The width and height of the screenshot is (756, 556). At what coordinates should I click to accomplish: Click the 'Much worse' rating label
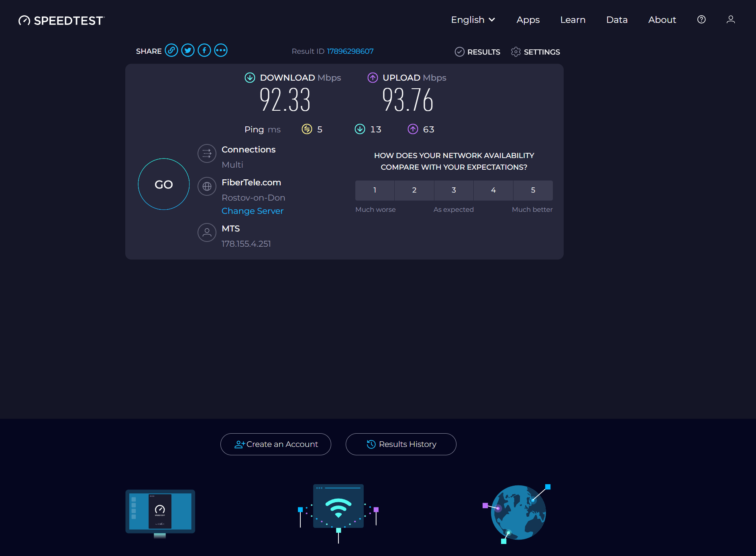point(375,209)
